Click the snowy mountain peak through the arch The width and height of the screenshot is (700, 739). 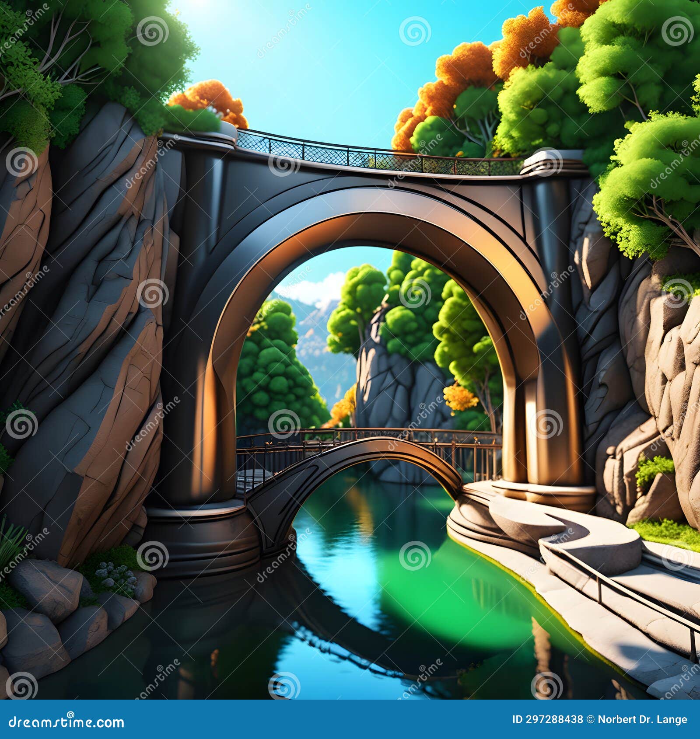point(311,302)
